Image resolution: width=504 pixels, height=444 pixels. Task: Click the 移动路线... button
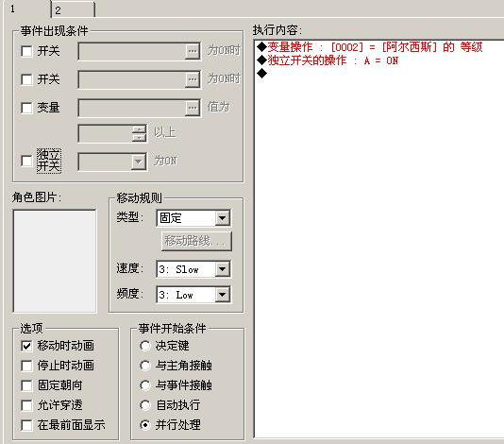click(x=196, y=241)
